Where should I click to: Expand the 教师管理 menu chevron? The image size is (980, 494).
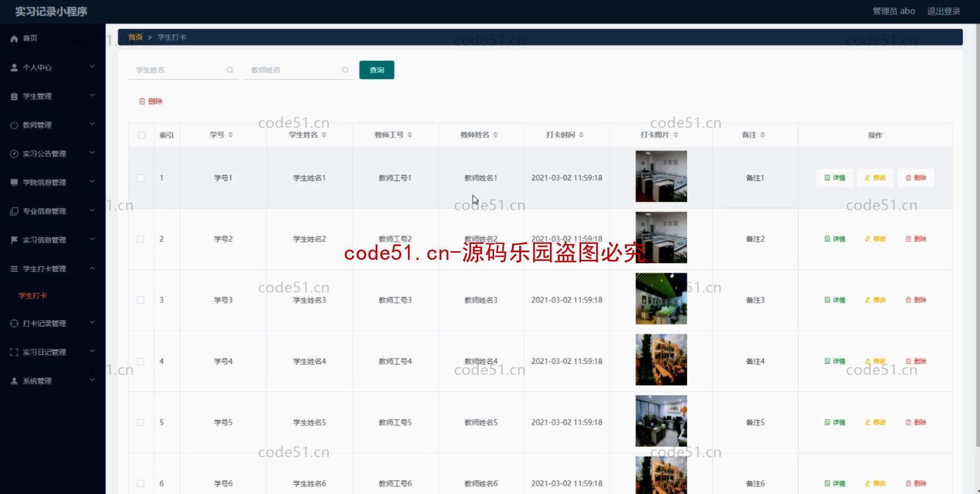click(92, 124)
